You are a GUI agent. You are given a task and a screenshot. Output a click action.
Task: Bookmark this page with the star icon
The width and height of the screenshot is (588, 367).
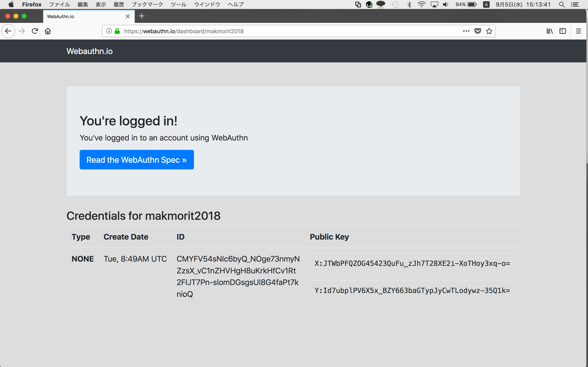tap(489, 31)
